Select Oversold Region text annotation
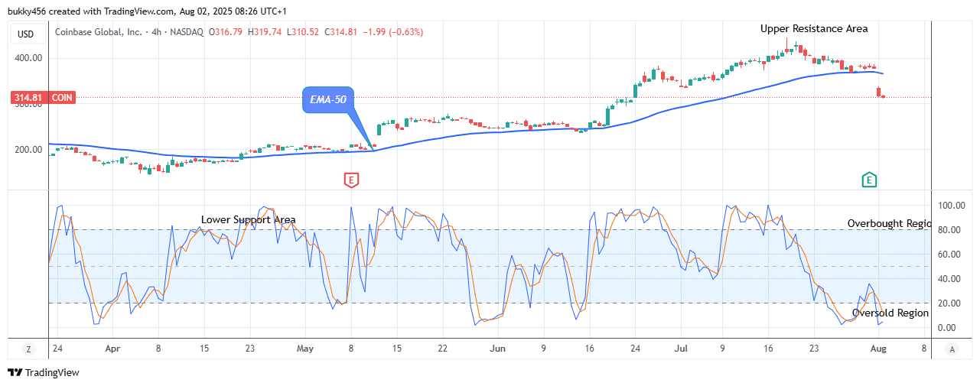980x386 pixels. click(x=890, y=313)
